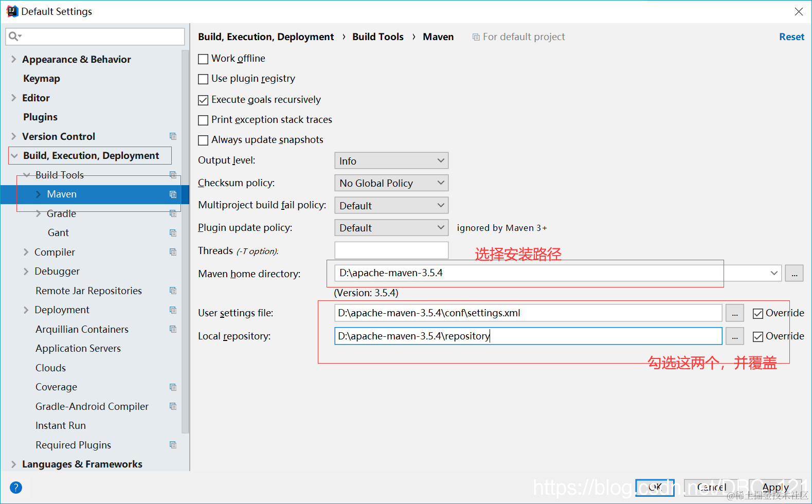Expand the Gradle node

(x=39, y=213)
